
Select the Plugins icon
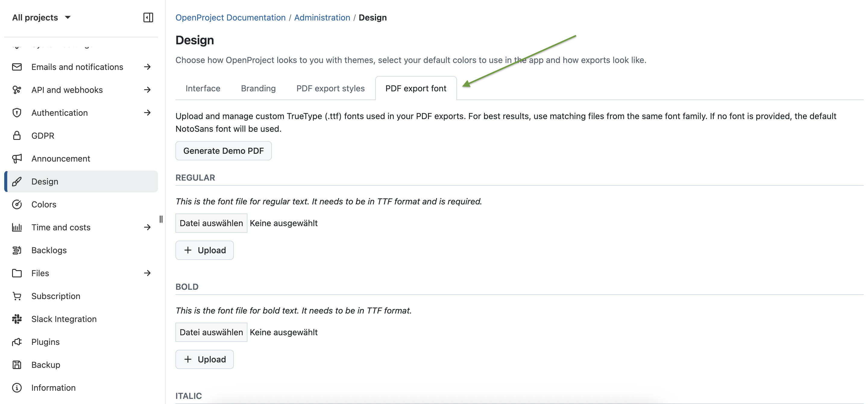pyautogui.click(x=17, y=342)
